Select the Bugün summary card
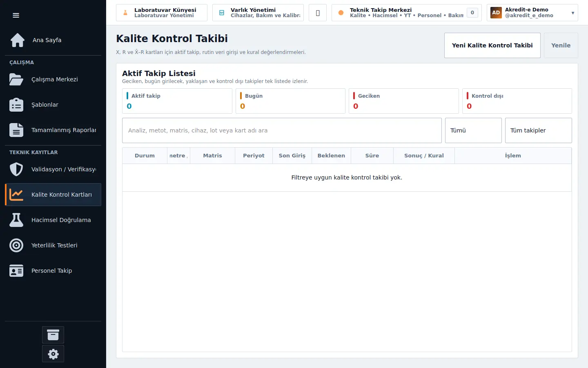This screenshot has height=368, width=588. (290, 101)
